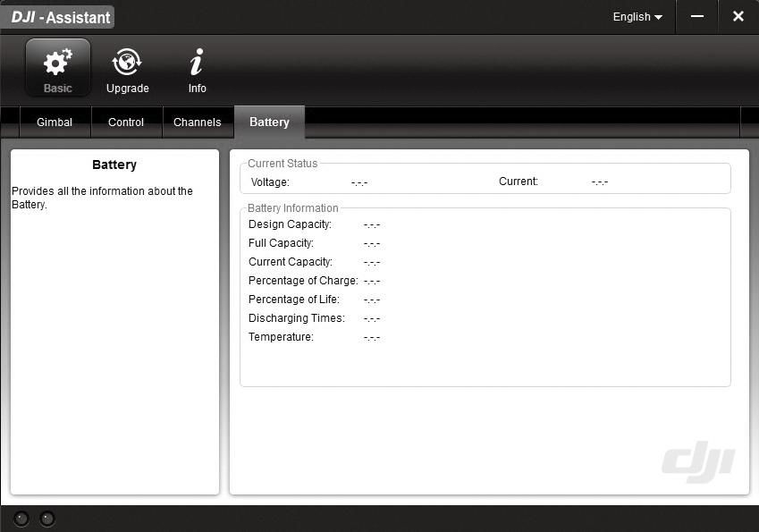
Task: Click the Percentage of Charge value
Action: tap(372, 282)
